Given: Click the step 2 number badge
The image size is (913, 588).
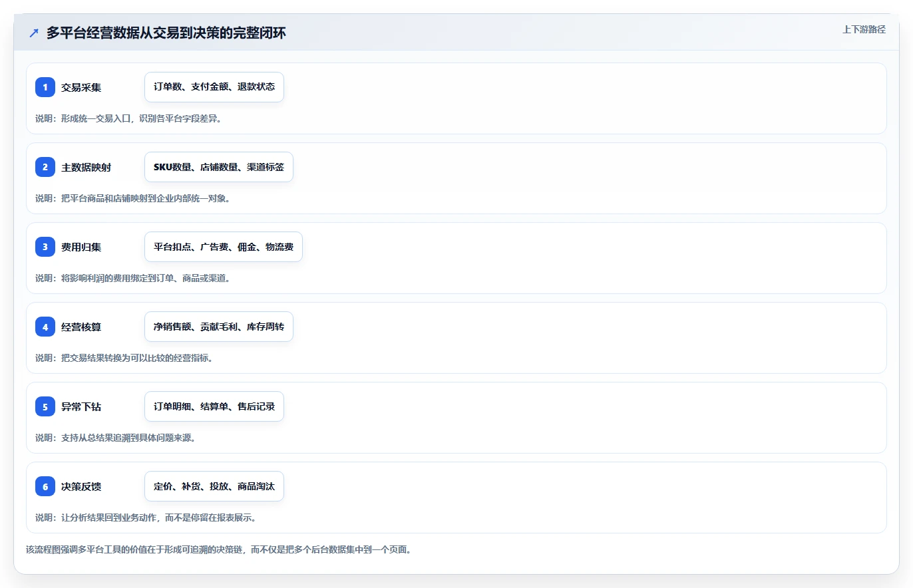Looking at the screenshot, I should tap(45, 167).
